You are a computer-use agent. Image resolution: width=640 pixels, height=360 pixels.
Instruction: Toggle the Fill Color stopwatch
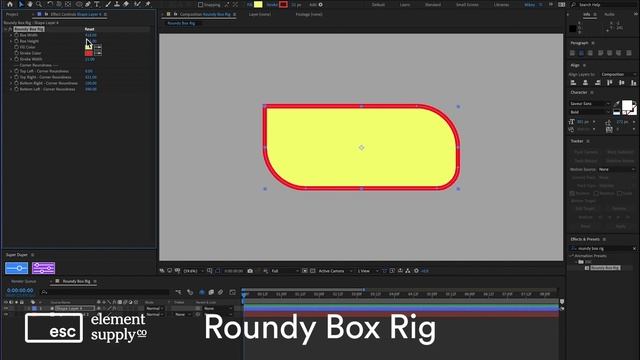[17, 47]
